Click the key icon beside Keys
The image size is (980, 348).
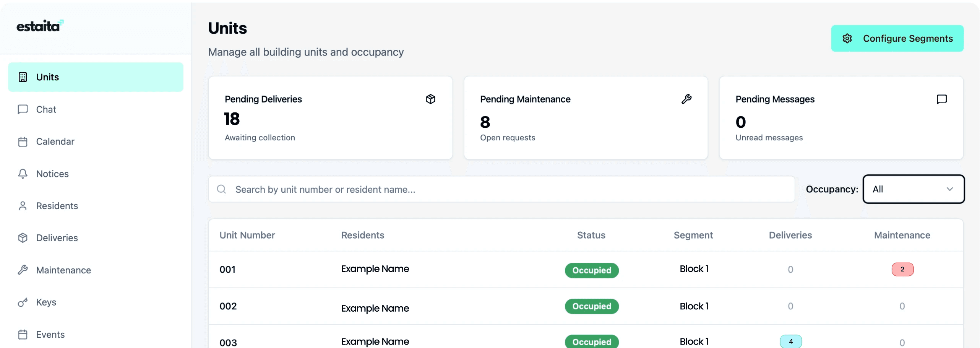coord(23,302)
